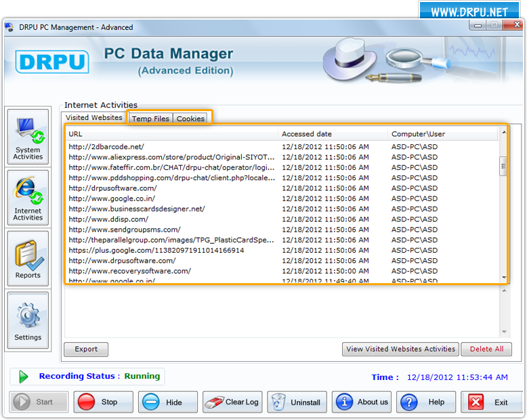The height and width of the screenshot is (420, 527).
Task: Select the http://2dbarcode.net/ row
Action: pos(282,147)
